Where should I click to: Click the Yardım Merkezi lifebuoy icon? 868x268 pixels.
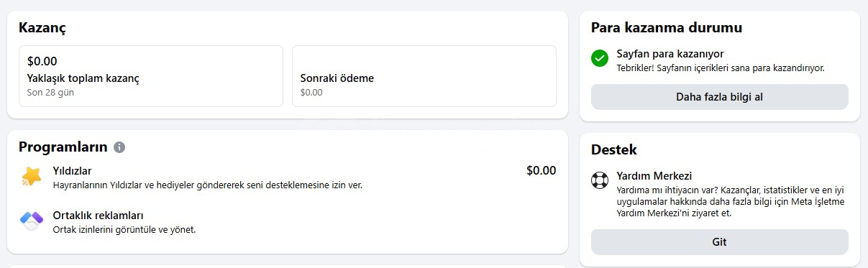(600, 180)
